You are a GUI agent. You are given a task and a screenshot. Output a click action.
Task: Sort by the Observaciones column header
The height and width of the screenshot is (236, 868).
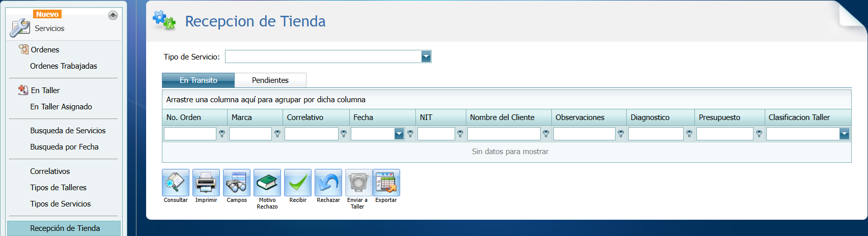pos(589,117)
